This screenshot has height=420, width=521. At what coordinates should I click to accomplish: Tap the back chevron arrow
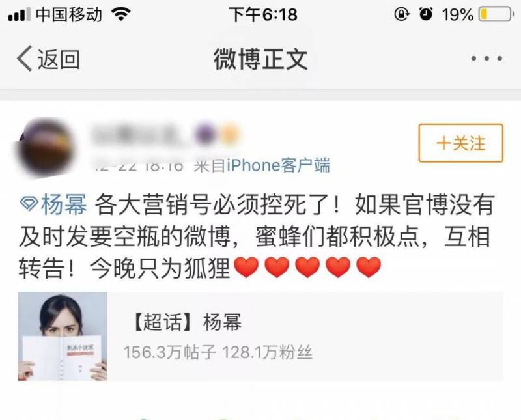point(25,59)
